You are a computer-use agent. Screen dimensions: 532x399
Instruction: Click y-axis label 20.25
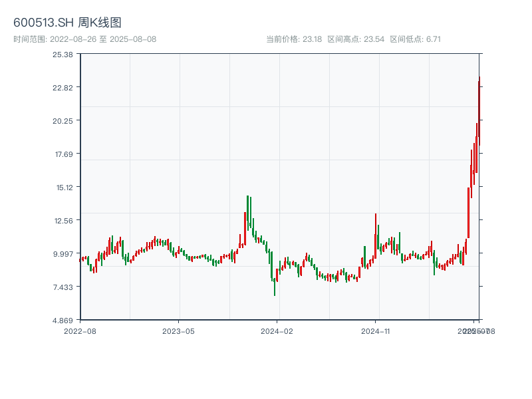point(63,121)
